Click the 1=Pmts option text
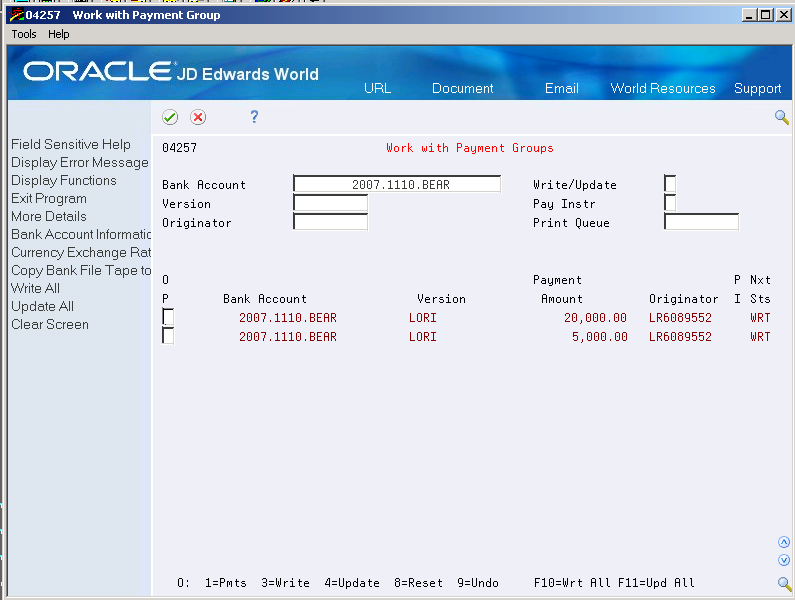This screenshot has height=600, width=795. click(226, 583)
